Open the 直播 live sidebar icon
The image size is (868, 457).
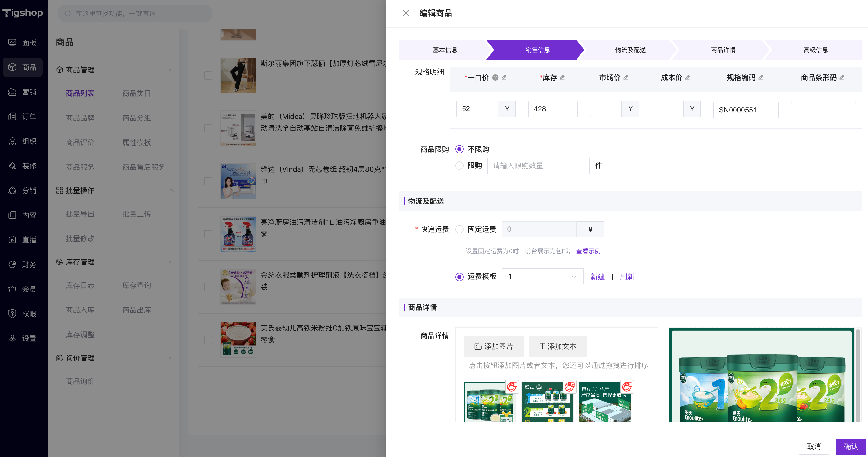coord(13,240)
